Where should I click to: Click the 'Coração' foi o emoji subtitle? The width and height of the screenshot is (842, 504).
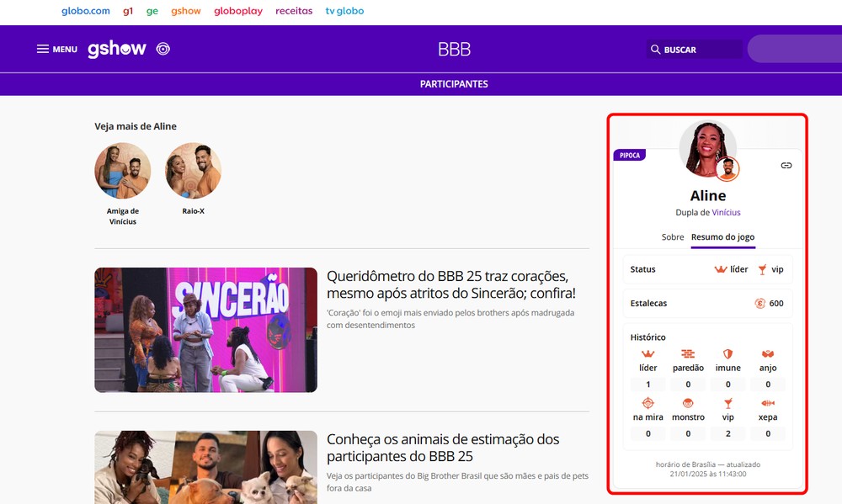pos(450,319)
